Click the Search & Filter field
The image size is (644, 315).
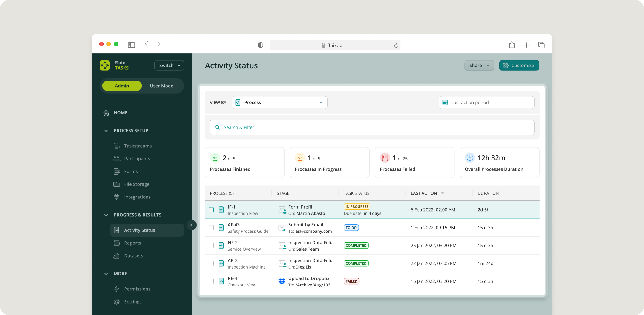click(x=372, y=128)
